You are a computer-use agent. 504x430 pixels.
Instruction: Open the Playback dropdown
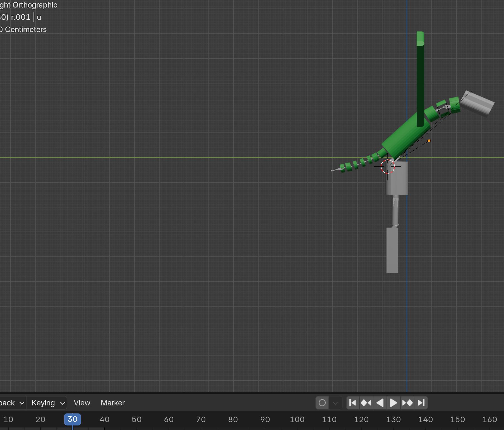pyautogui.click(x=11, y=403)
